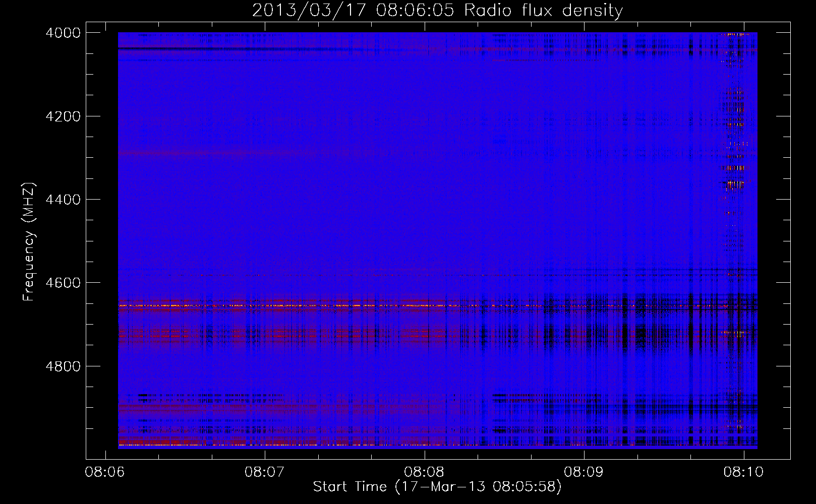
Task: Click the 4600 frequency tick label
Action: [x=63, y=283]
